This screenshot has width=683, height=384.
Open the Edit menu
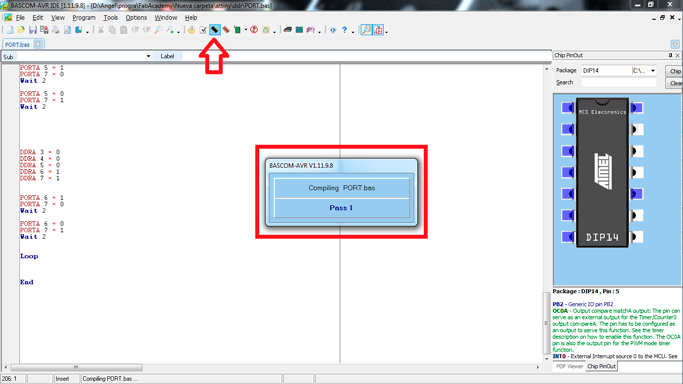(38, 18)
